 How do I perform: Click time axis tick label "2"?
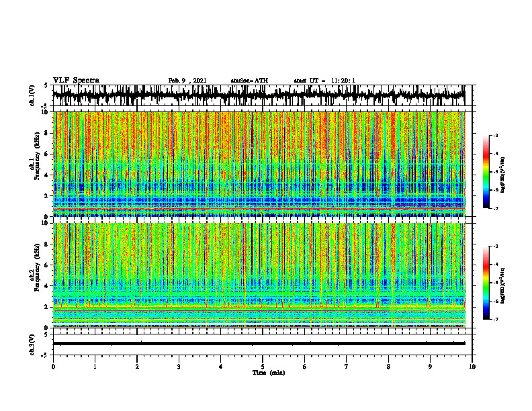[x=137, y=367]
